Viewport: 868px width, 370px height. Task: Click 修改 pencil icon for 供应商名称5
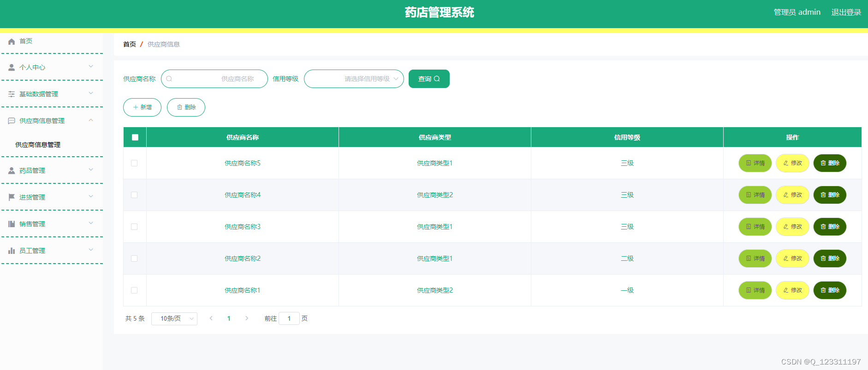tap(786, 163)
